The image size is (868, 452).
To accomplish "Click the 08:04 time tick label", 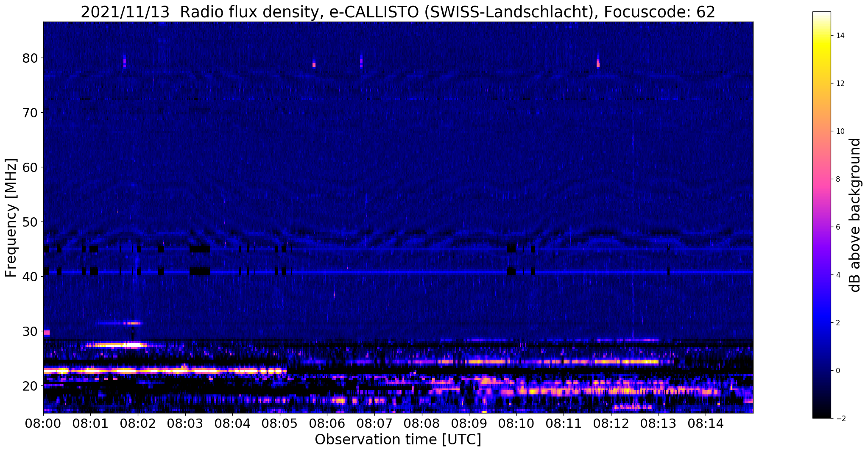I will pos(232,423).
